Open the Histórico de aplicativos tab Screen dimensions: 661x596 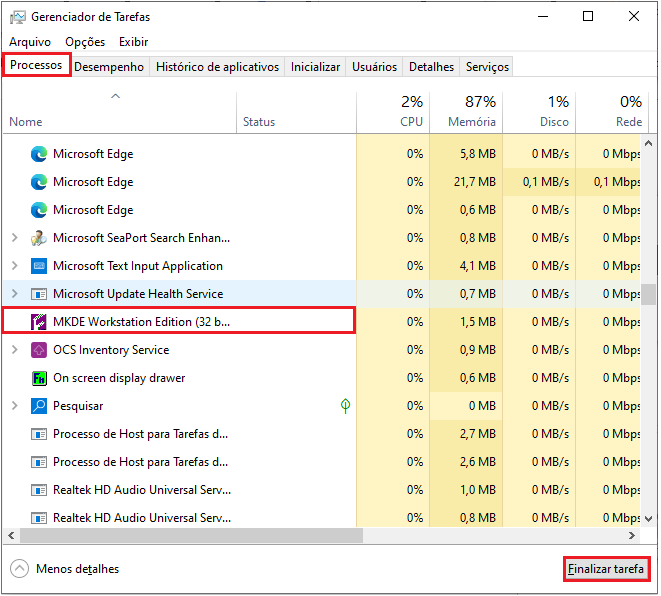click(x=218, y=67)
